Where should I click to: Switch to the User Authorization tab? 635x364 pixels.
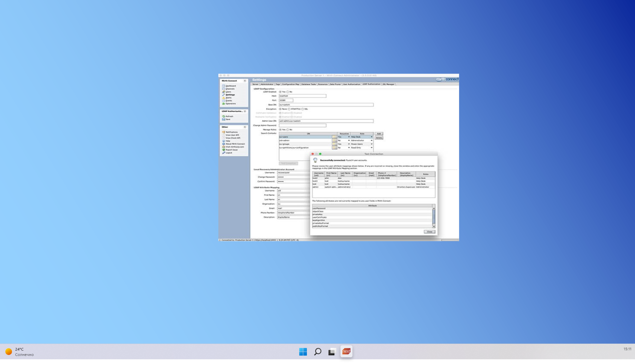coord(351,84)
